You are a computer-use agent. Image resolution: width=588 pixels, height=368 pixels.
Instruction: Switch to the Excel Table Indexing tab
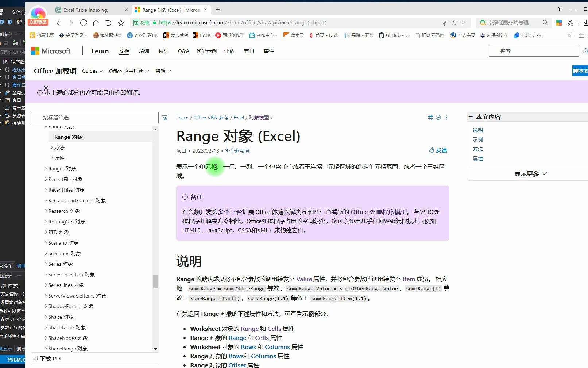86,10
